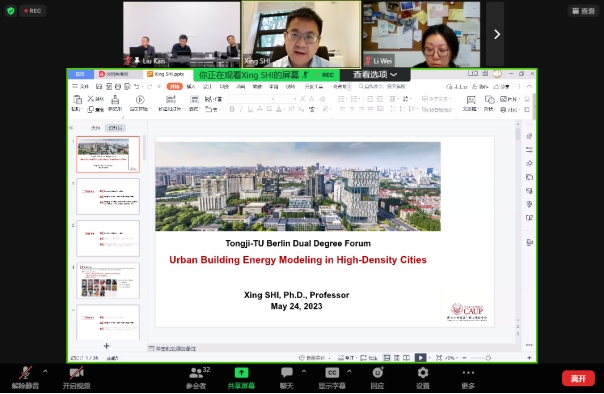Open the reactions smiley icon
This screenshot has height=394, width=604.
tap(377, 372)
